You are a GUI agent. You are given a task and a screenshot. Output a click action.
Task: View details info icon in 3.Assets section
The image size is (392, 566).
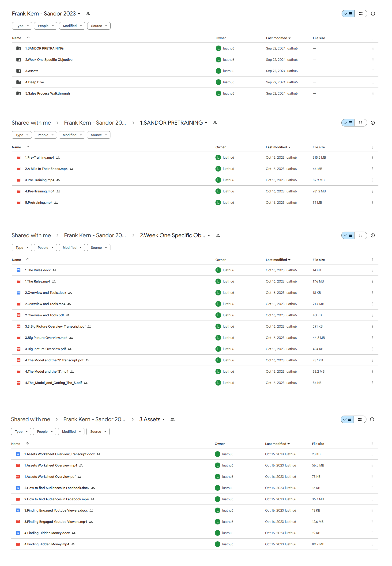(x=372, y=420)
